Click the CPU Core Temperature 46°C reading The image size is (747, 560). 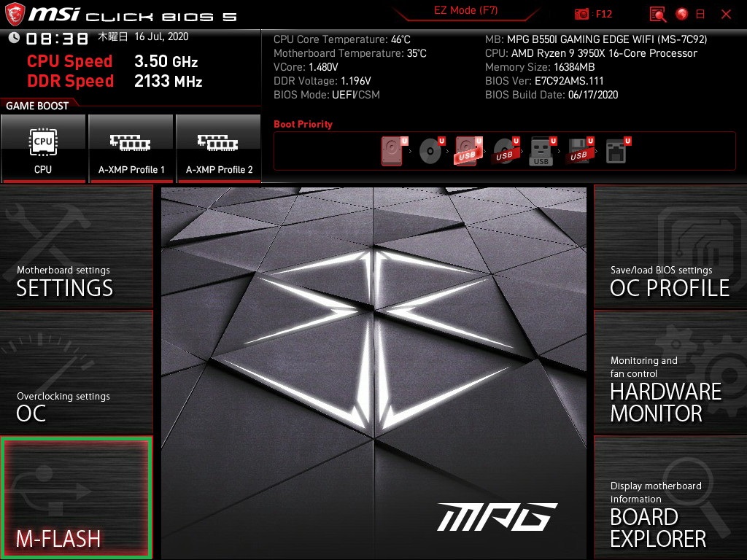pyautogui.click(x=342, y=39)
